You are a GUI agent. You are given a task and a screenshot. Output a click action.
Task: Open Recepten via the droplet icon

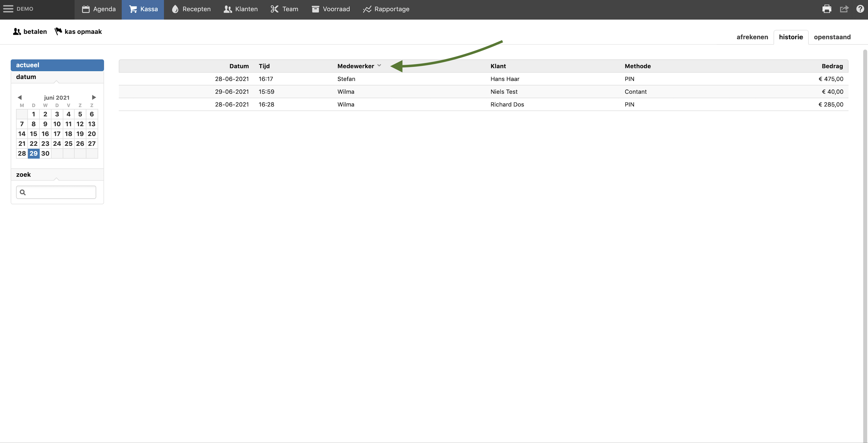point(175,9)
